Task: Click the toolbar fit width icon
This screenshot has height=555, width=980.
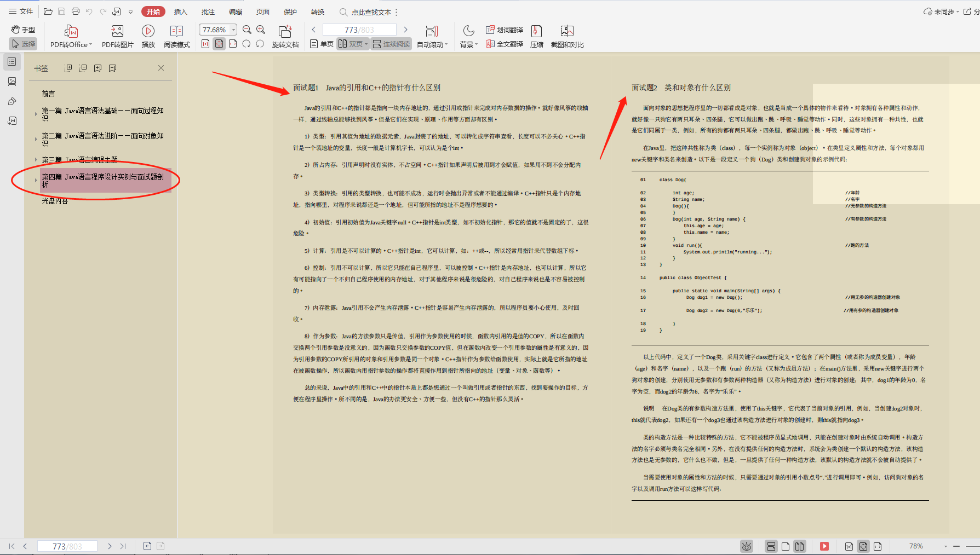Action: pyautogui.click(x=233, y=44)
